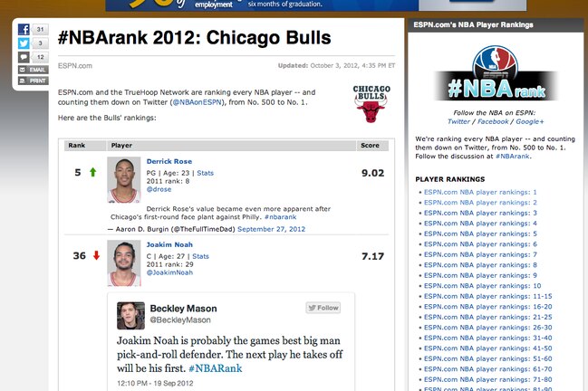
Task: Open sidebar Facebook follow link
Action: [x=493, y=121]
